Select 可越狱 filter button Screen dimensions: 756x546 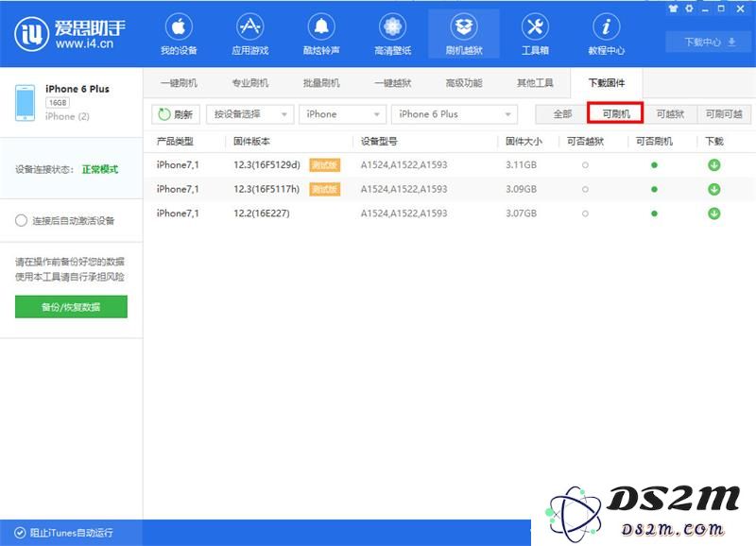point(670,114)
